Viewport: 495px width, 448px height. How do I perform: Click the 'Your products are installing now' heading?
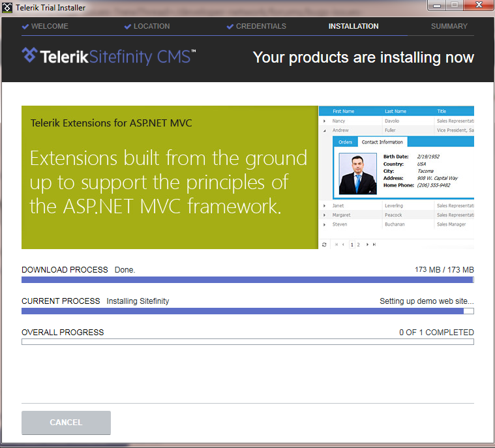click(x=363, y=58)
